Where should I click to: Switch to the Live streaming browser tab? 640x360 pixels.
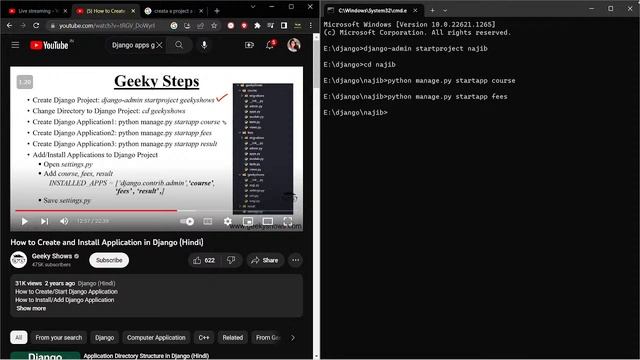click(x=38, y=11)
